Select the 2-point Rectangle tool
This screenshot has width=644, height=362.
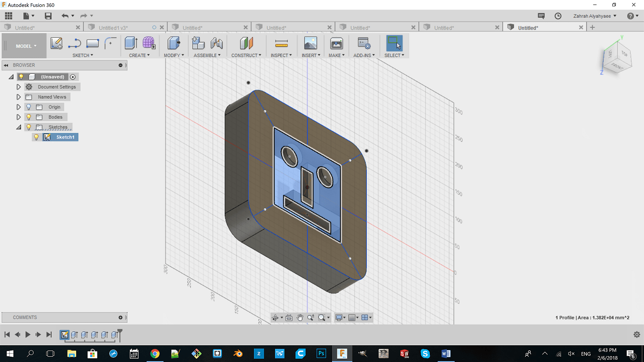pos(92,44)
